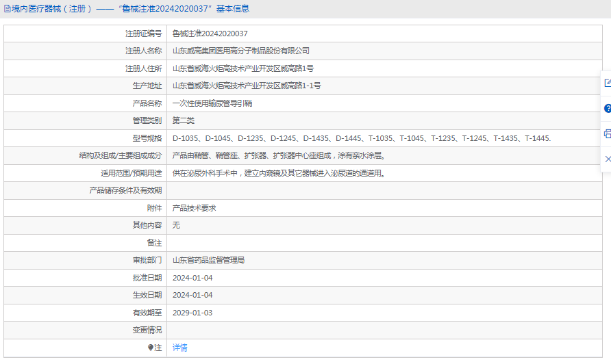Click the 备注 label
Viewport: 611px width, 364px height.
click(x=154, y=243)
